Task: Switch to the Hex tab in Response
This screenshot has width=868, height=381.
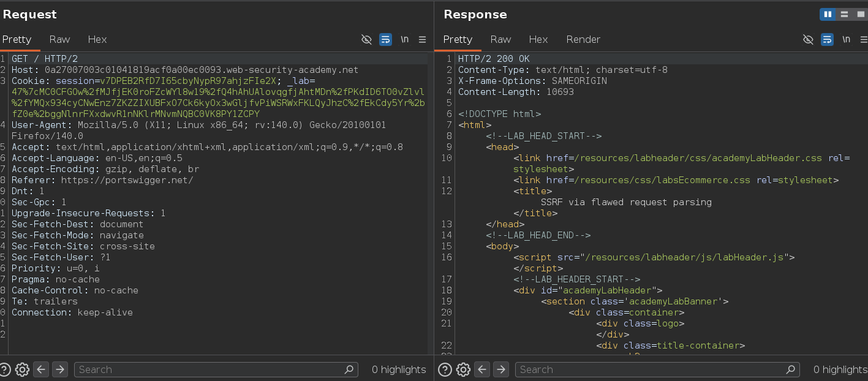Action: 538,39
